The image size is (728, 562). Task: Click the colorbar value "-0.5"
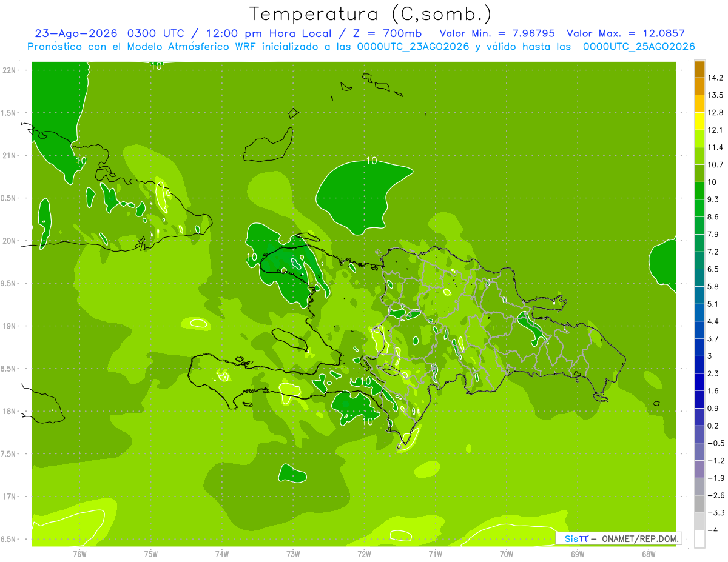pyautogui.click(x=715, y=443)
